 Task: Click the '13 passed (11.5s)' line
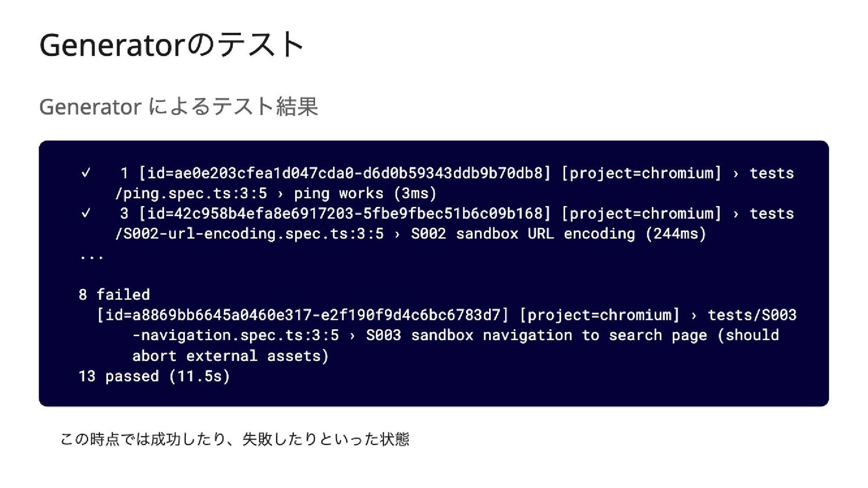[x=155, y=376]
